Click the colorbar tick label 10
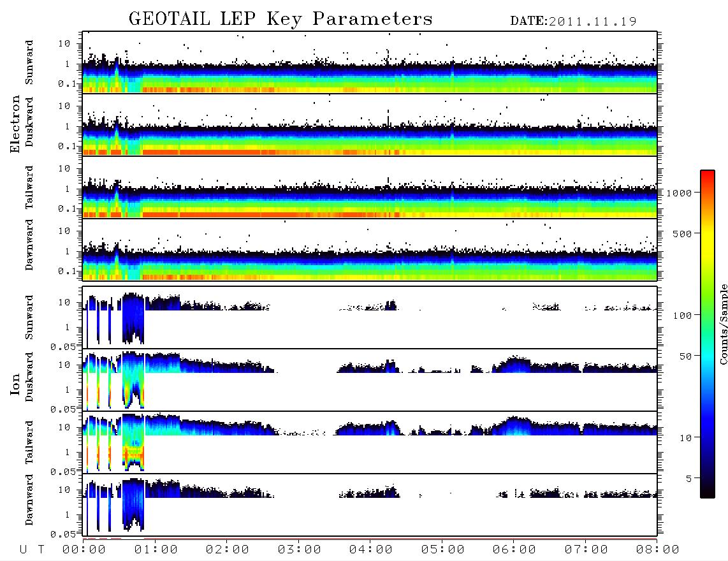 [686, 438]
